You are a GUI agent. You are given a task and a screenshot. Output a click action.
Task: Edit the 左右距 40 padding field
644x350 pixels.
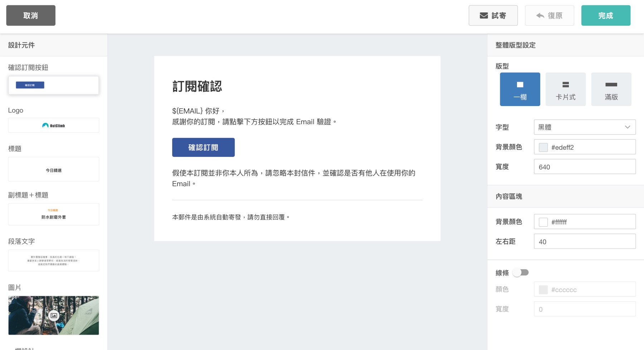click(x=585, y=241)
